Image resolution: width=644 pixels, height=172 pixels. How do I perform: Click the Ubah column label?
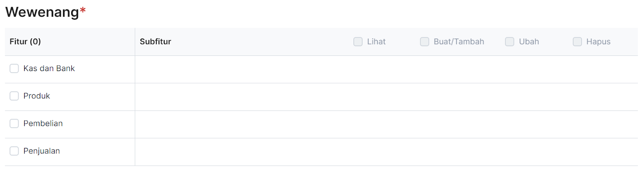(x=529, y=42)
